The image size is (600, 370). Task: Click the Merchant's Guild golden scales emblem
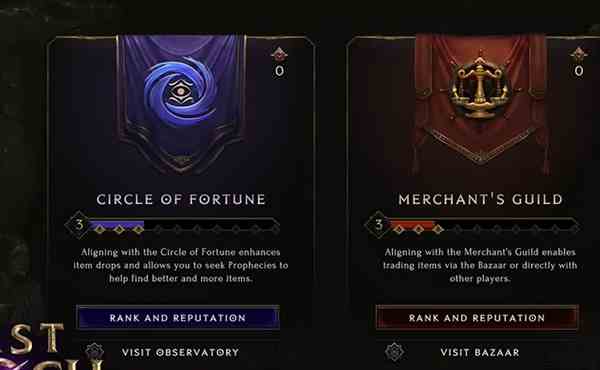(480, 87)
